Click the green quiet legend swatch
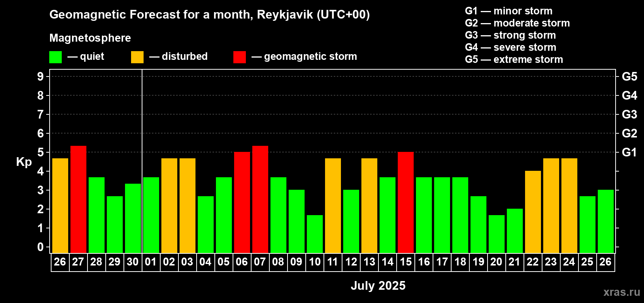The width and height of the screenshot is (644, 303). [55, 57]
